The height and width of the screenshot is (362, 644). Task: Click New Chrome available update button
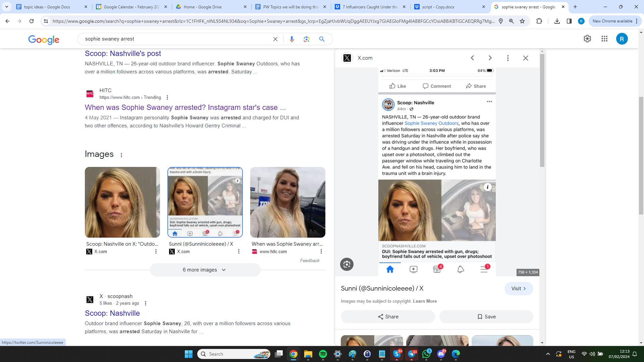coord(615,21)
